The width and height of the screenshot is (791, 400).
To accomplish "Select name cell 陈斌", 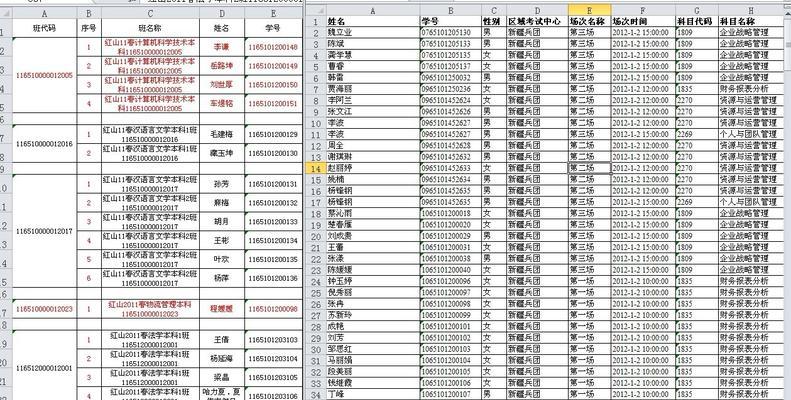I will (373, 44).
